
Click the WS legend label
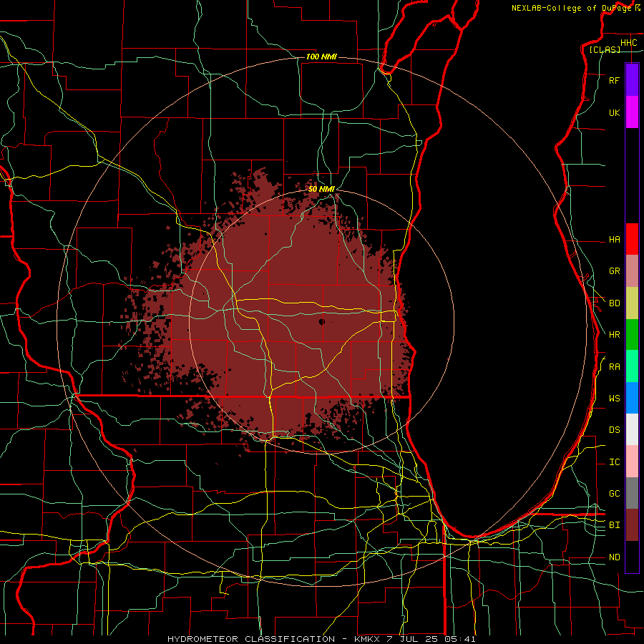614,399
